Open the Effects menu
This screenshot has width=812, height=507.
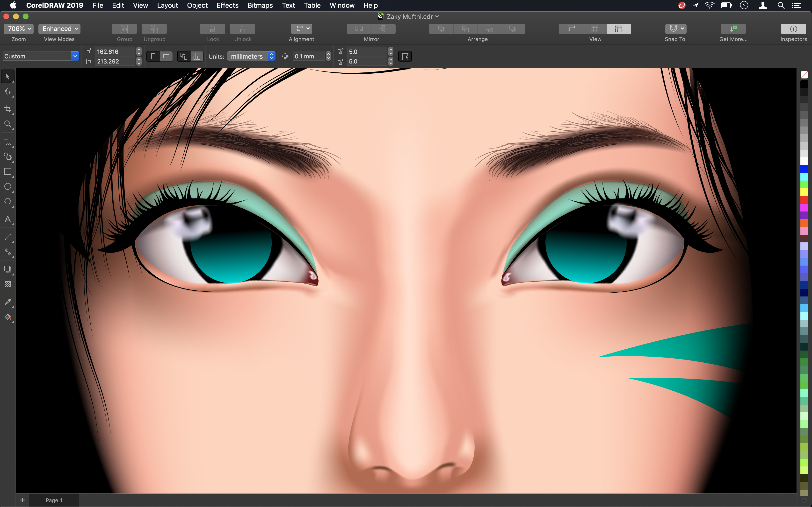(227, 5)
